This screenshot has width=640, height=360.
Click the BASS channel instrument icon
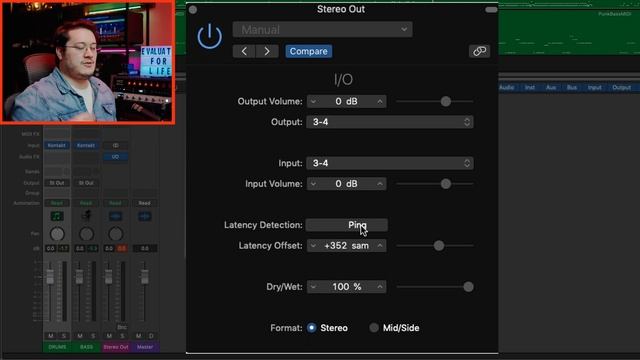pos(86,216)
